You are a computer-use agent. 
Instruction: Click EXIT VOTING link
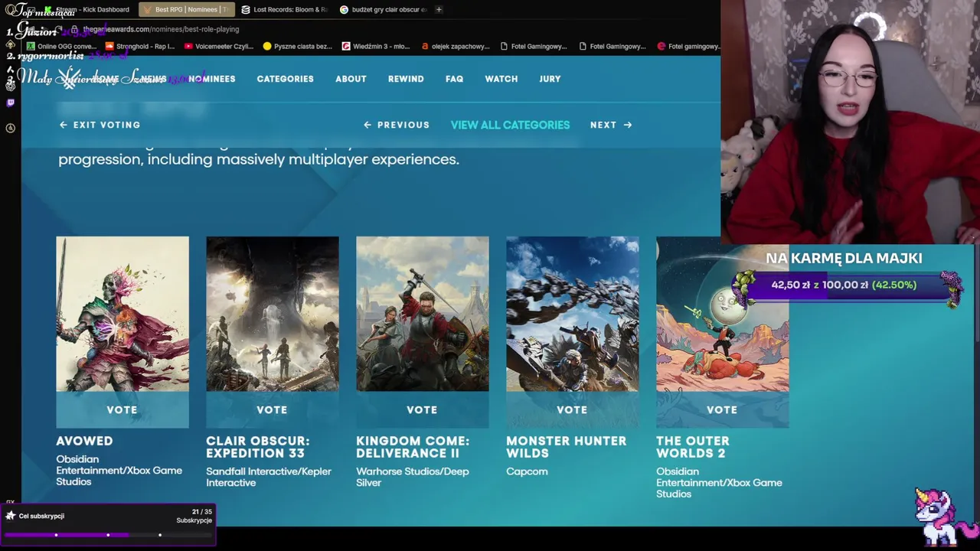100,125
